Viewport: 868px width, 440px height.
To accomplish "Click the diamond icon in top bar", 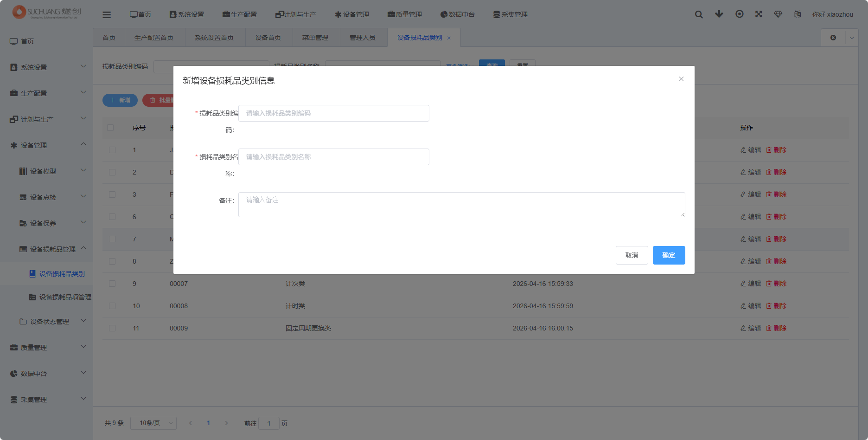I will tap(778, 14).
